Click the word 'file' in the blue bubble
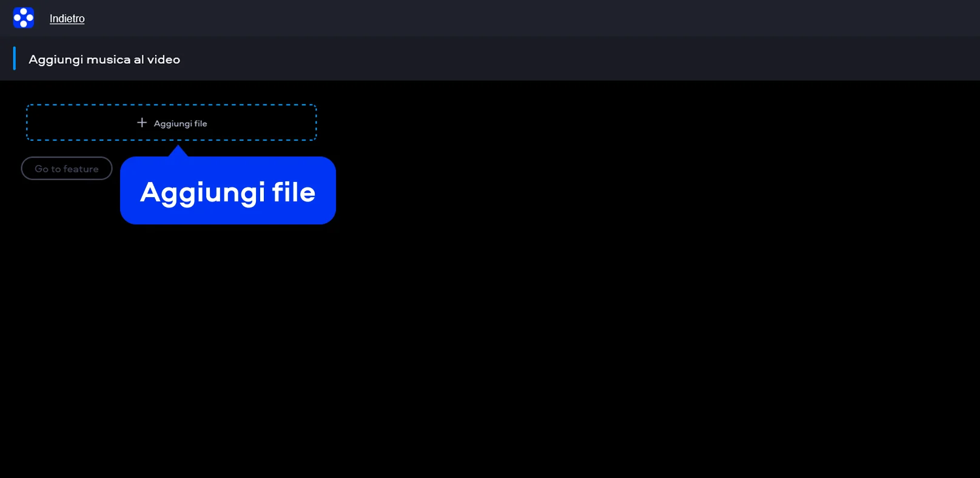Screen dimensions: 980x478 (x=294, y=192)
